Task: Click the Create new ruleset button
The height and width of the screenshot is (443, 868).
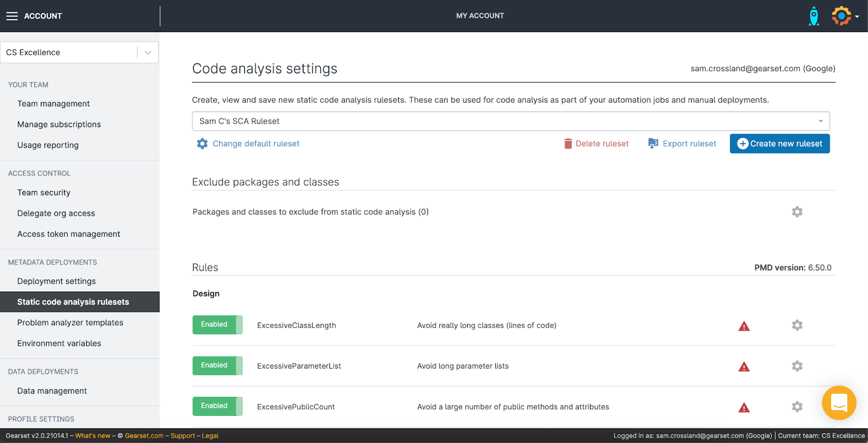Action: [x=780, y=144]
